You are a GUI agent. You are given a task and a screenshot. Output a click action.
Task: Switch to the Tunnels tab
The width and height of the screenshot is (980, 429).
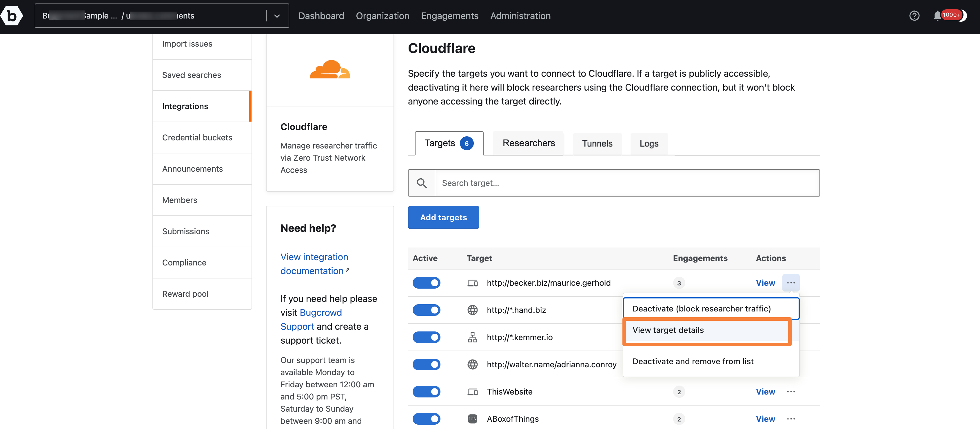(597, 144)
